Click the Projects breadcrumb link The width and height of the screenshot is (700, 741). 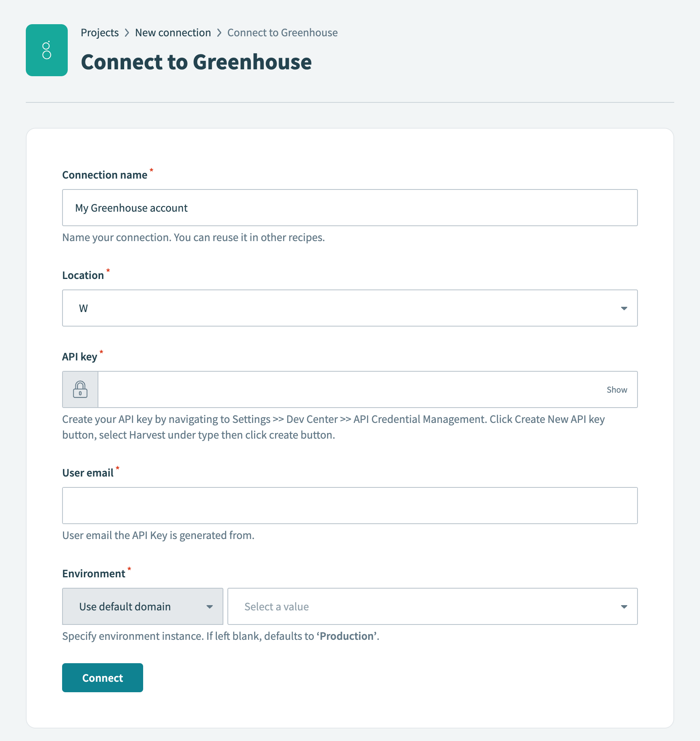coord(100,32)
